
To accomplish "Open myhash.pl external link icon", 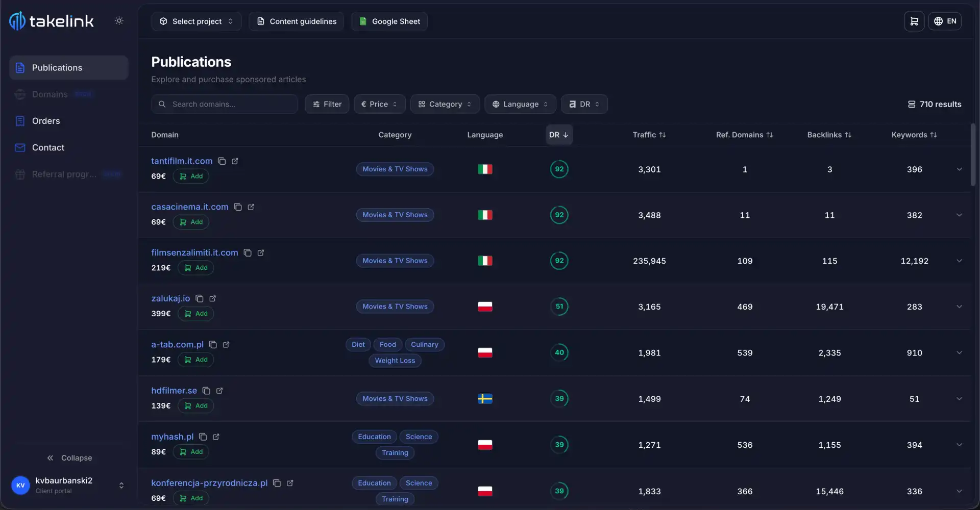I will click(216, 437).
